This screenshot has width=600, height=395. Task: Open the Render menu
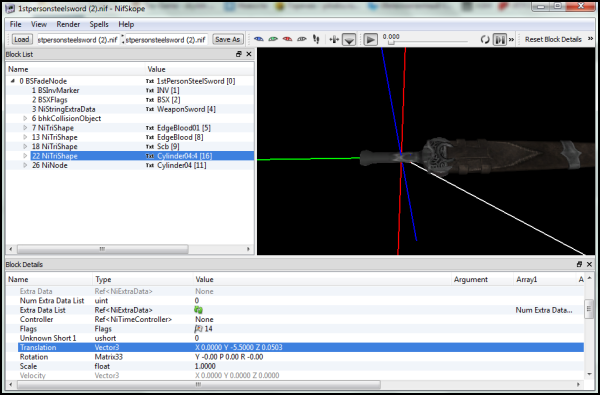[68, 24]
